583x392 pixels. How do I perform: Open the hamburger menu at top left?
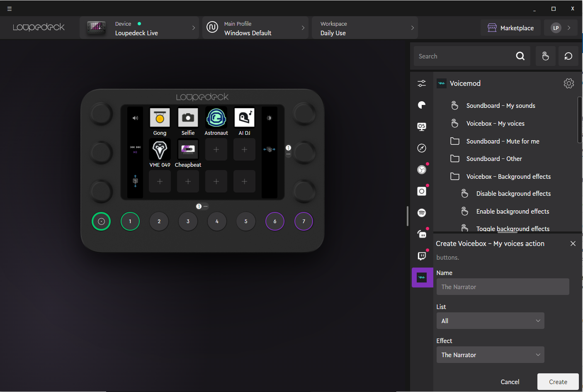pos(10,9)
